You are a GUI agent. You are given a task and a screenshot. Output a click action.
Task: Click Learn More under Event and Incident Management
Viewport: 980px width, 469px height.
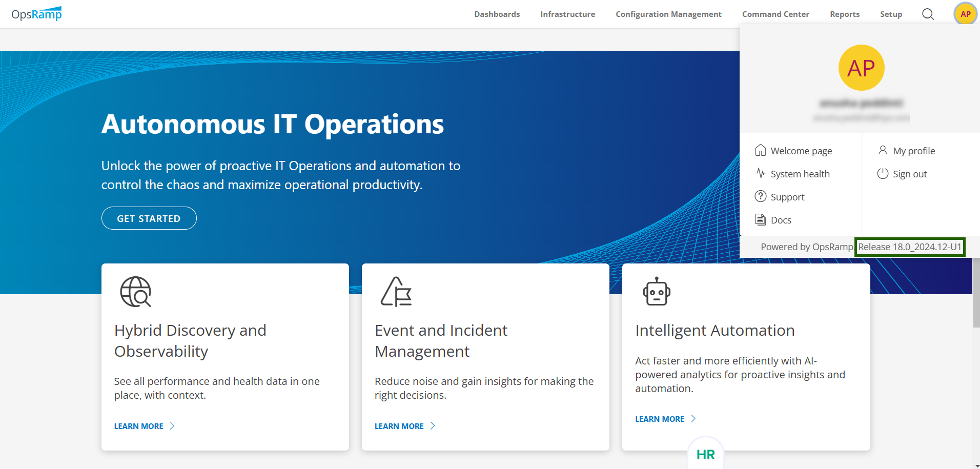coord(399,426)
